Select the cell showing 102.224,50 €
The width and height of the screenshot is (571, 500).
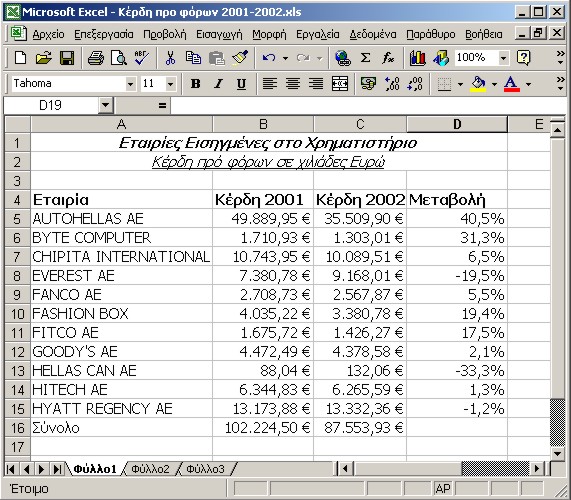263,428
